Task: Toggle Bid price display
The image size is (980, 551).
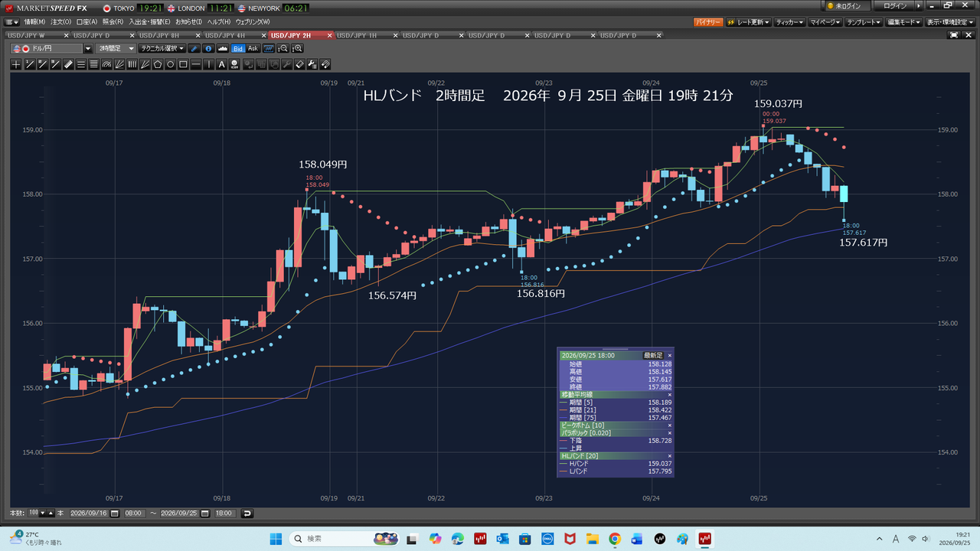Action: 238,48
